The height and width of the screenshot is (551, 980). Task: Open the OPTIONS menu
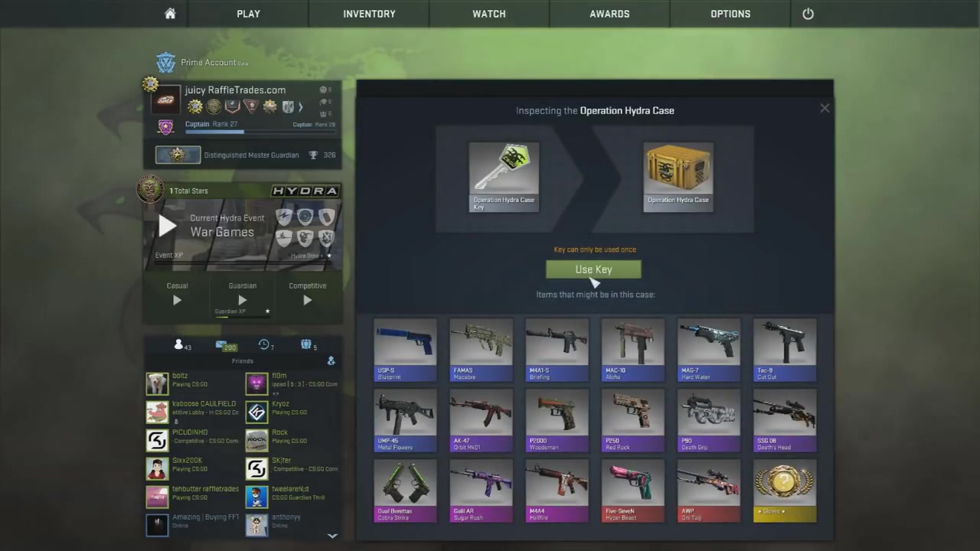[x=730, y=14]
